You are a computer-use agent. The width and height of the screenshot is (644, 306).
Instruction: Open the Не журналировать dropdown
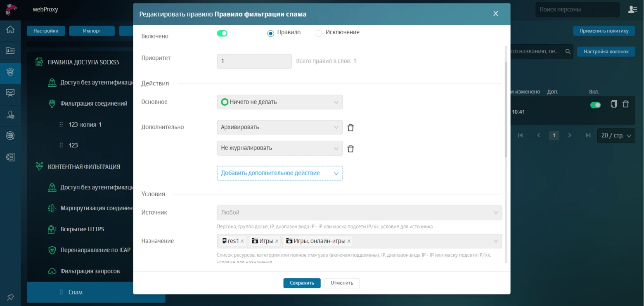click(279, 148)
